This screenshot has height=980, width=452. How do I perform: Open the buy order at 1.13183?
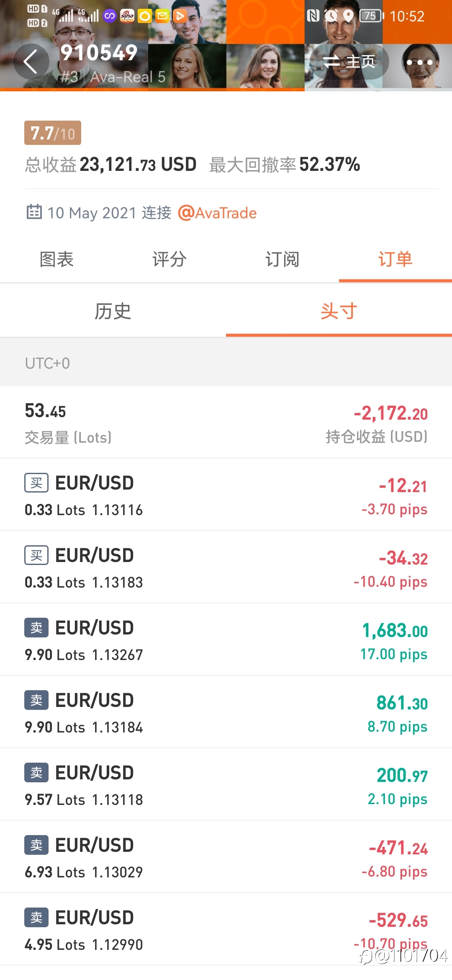coord(226,567)
